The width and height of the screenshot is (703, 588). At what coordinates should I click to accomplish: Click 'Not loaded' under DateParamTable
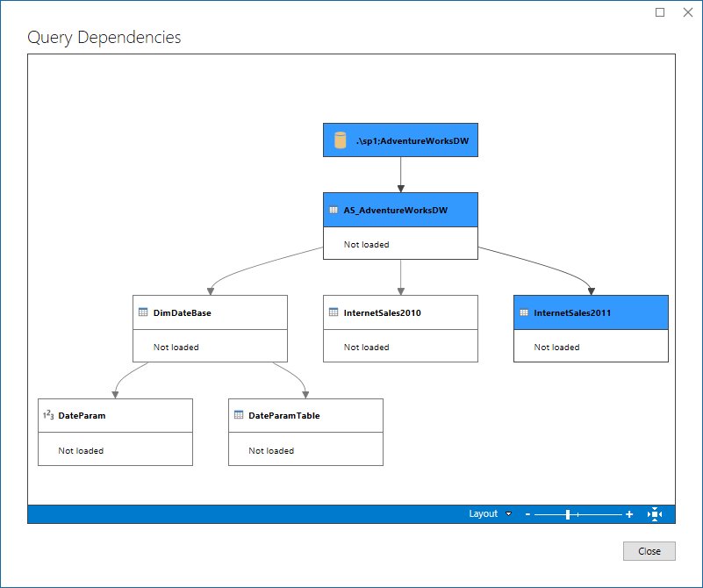coord(271,450)
